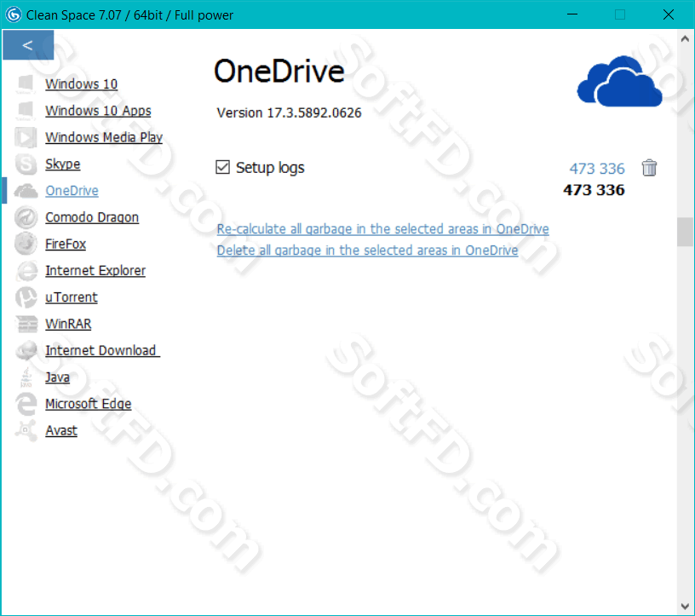Re-calculate all garbage in selected OneDrive areas
The image size is (695, 616).
click(383, 229)
